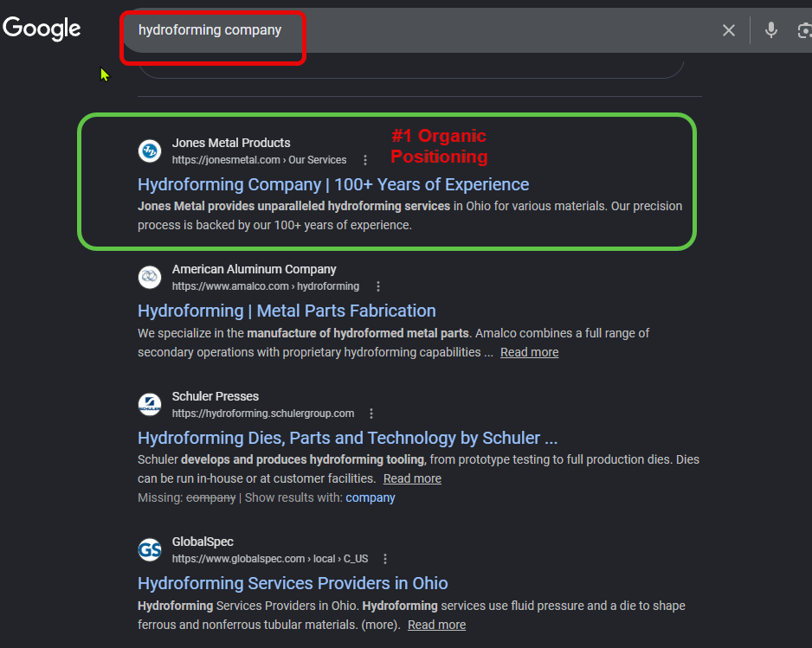Clear the search box with the X icon
Image resolution: width=812 pixels, height=648 pixels.
pos(729,31)
